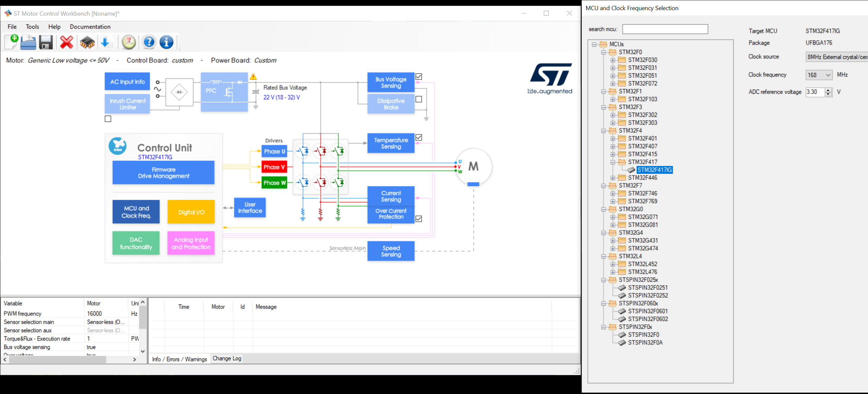Image resolution: width=868 pixels, height=394 pixels.
Task: Toggle the Over Current Protection checkbox
Action: click(419, 219)
